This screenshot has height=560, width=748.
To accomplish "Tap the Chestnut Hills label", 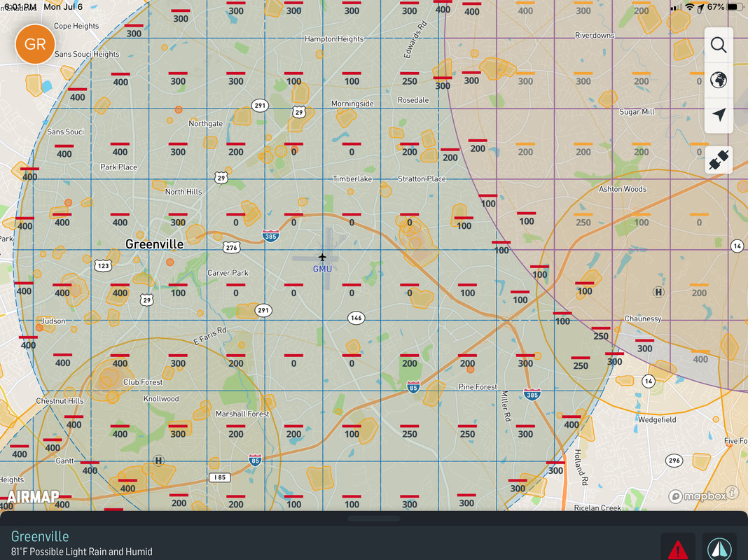I will 60,401.
